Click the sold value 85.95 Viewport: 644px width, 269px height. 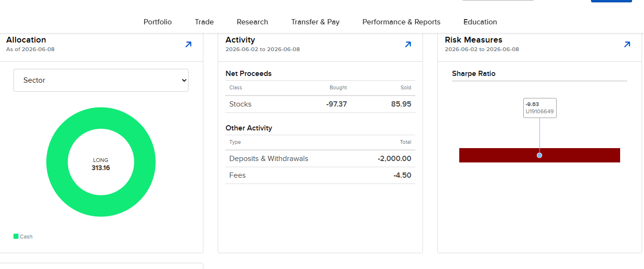pyautogui.click(x=401, y=104)
